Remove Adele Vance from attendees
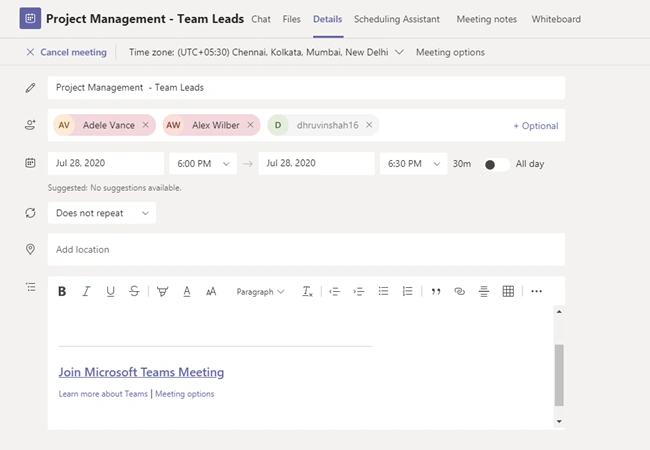The image size is (650, 450). (146, 125)
